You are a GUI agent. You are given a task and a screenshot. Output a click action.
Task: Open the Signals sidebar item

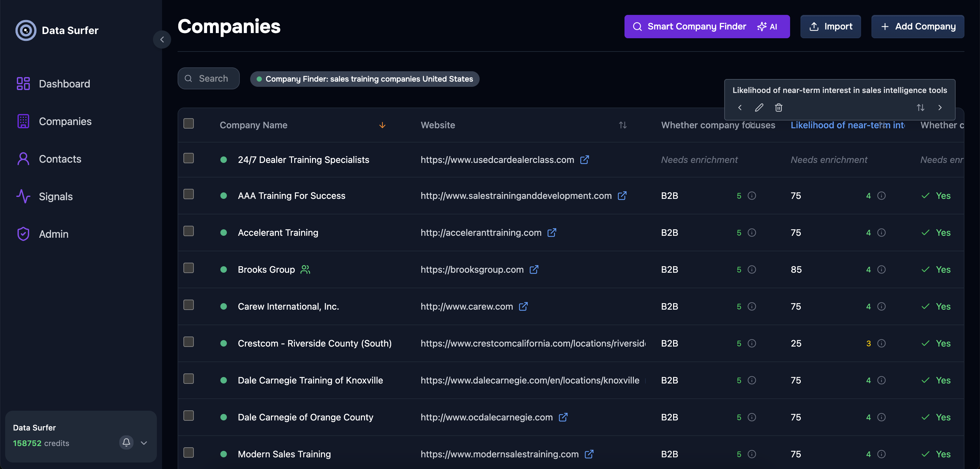tap(55, 197)
